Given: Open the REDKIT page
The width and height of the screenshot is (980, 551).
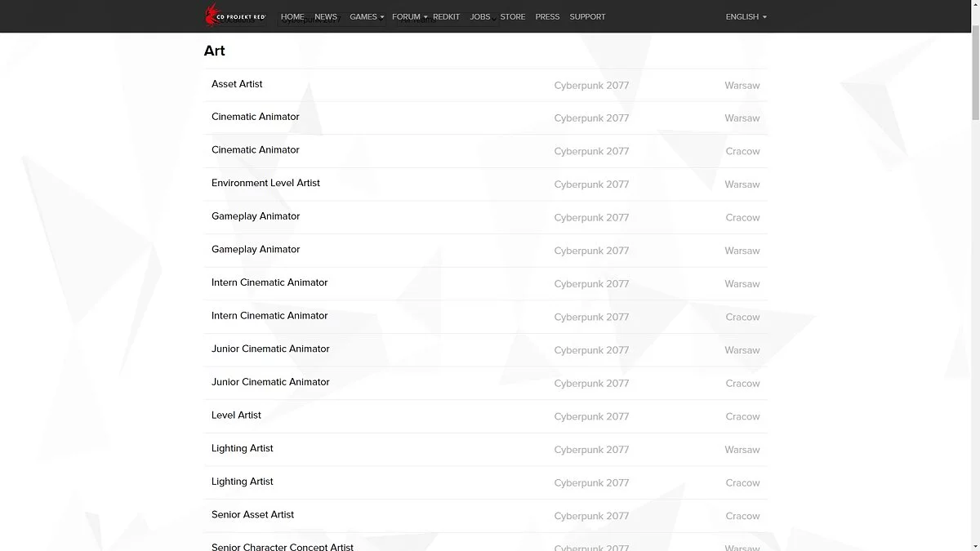Looking at the screenshot, I should [447, 16].
